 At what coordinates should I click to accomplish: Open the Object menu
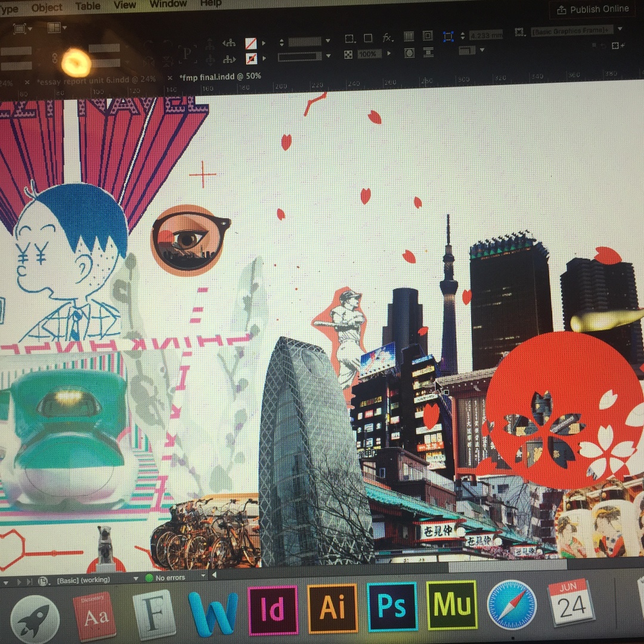pos(47,7)
